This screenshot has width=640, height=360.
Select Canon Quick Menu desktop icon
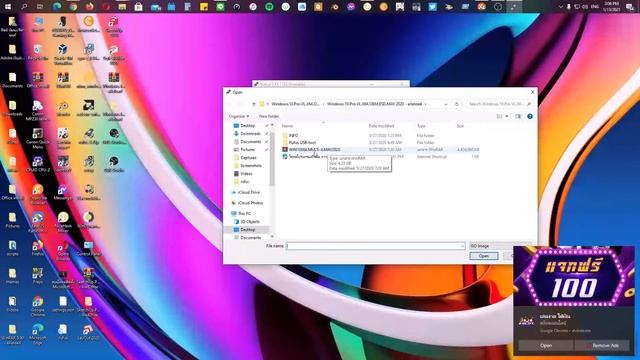[38, 138]
